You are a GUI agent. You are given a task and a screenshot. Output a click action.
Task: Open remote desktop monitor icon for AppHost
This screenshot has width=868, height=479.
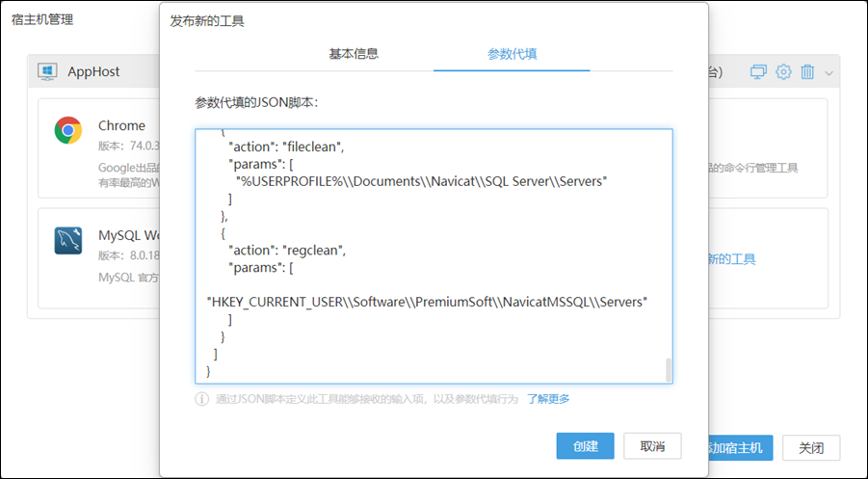point(758,71)
